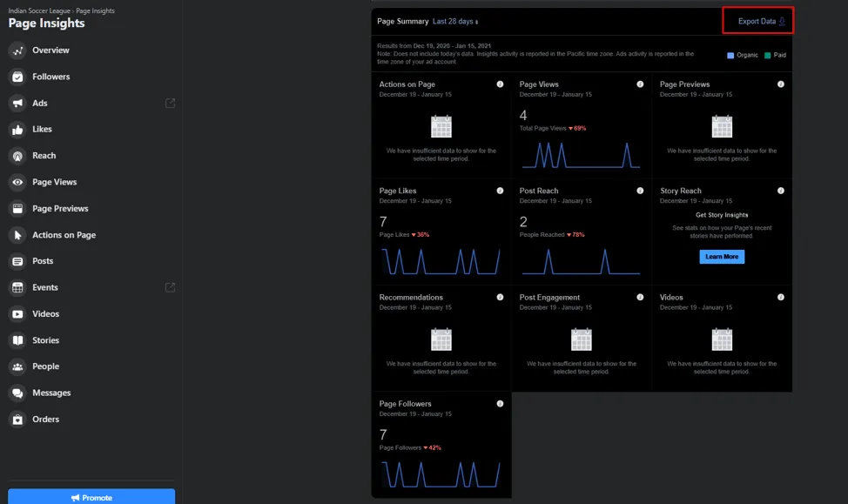Select Stories from the sidebar menu
848x504 pixels.
(45, 340)
